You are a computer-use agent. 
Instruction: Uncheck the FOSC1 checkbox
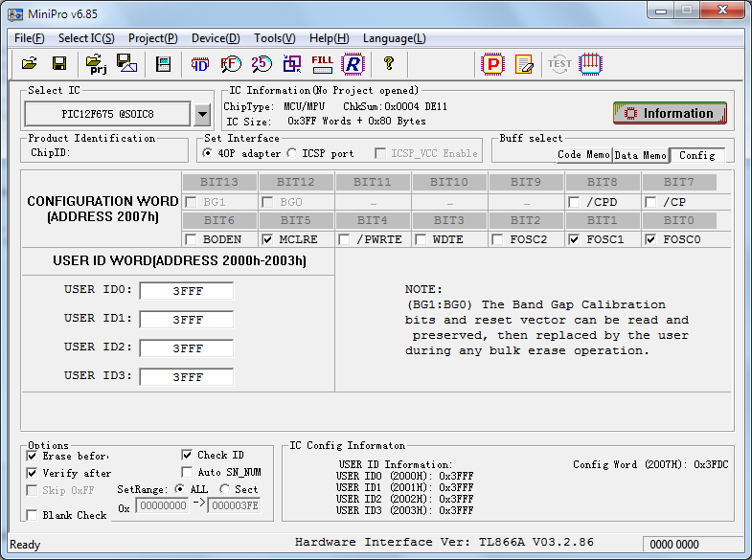[574, 239]
